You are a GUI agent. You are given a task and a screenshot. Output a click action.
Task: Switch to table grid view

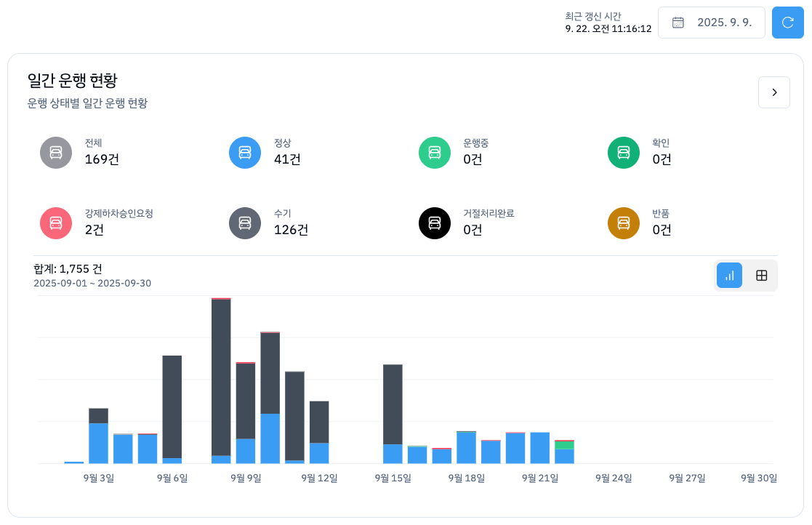click(x=762, y=276)
